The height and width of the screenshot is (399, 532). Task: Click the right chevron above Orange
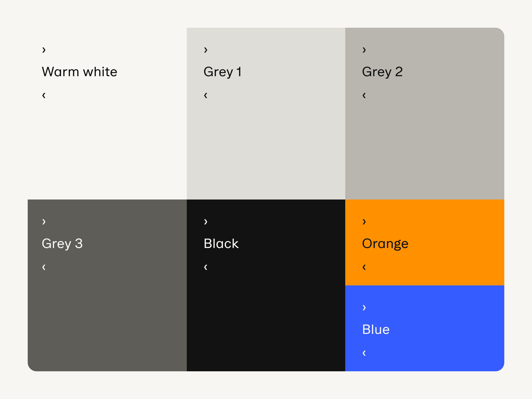[364, 222]
